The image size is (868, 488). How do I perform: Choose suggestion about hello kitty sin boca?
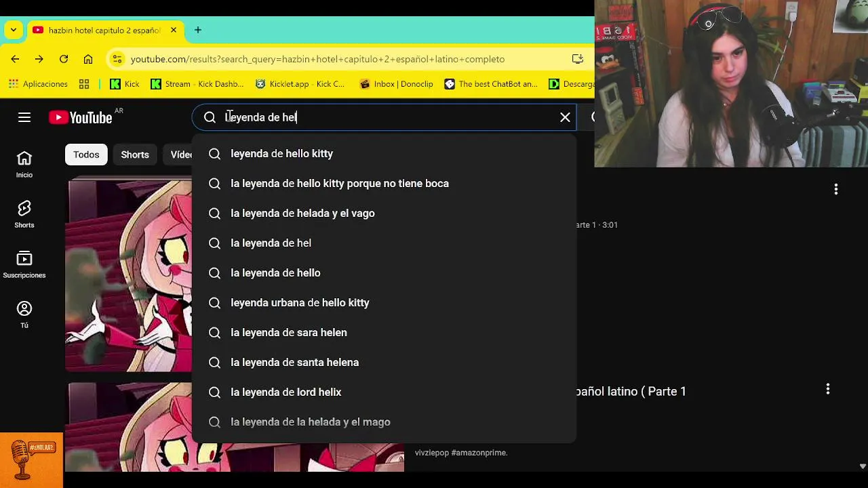[x=384, y=184]
